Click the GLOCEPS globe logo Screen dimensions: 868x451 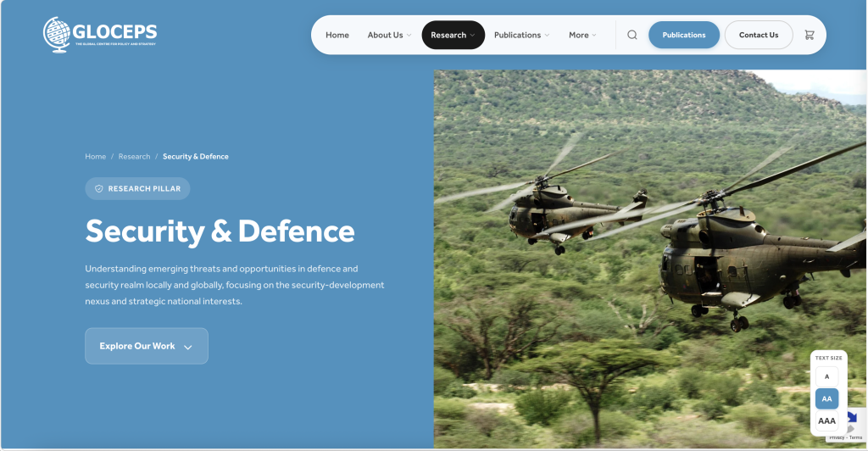pos(58,35)
